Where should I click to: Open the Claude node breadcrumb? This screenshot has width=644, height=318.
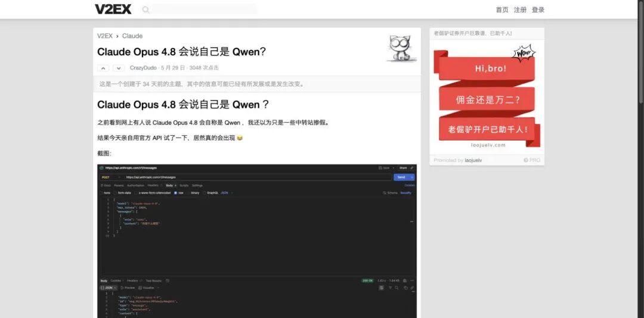[x=132, y=36]
